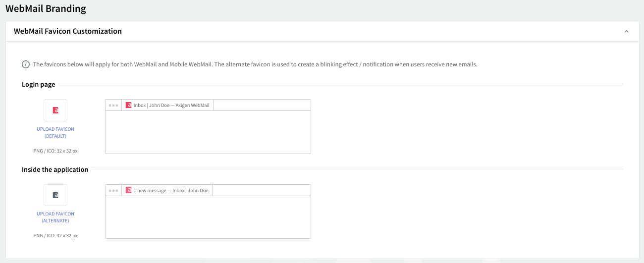Select the 'Inbox | John Doe — Axigen WebMail' tab
644x263 pixels.
point(171,105)
